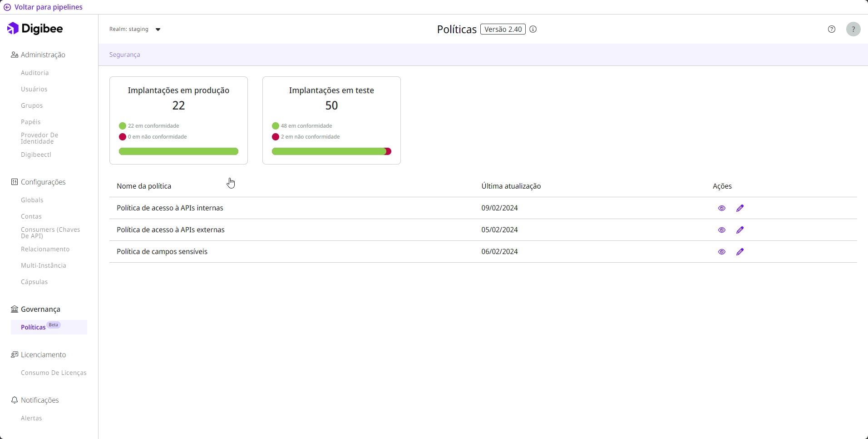Open Auditoria in the sidebar
The image size is (868, 439).
pos(35,73)
